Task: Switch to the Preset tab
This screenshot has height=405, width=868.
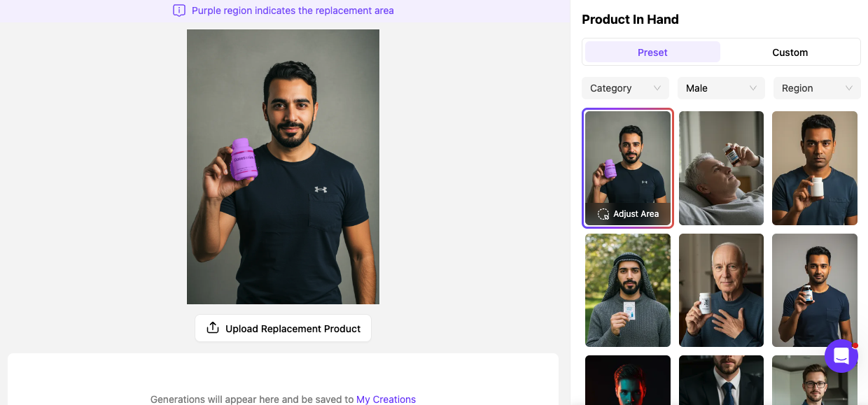Action: (x=652, y=52)
